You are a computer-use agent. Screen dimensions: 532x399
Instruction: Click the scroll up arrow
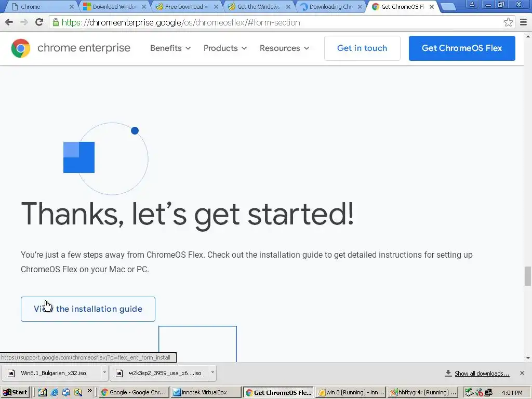click(528, 36)
